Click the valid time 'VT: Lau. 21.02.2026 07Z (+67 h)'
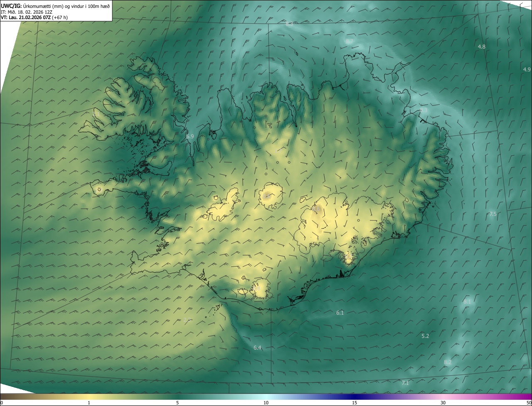 (x=34, y=17)
